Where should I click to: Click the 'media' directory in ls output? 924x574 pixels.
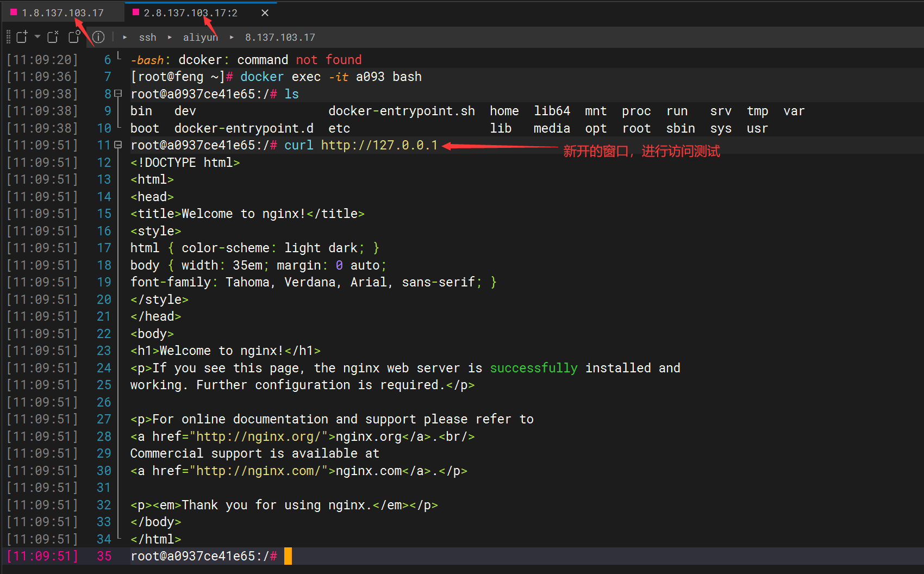[x=552, y=128]
